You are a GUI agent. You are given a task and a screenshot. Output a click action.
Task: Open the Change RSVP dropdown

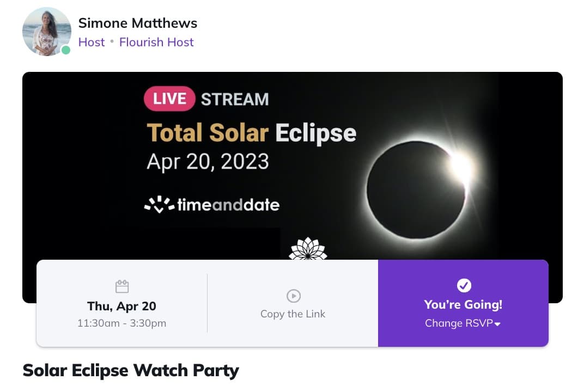pyautogui.click(x=459, y=323)
